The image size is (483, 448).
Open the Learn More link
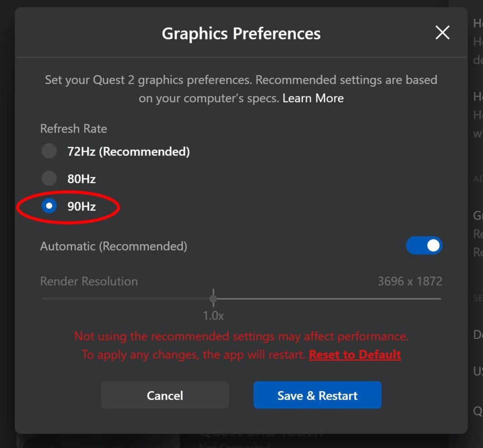313,98
